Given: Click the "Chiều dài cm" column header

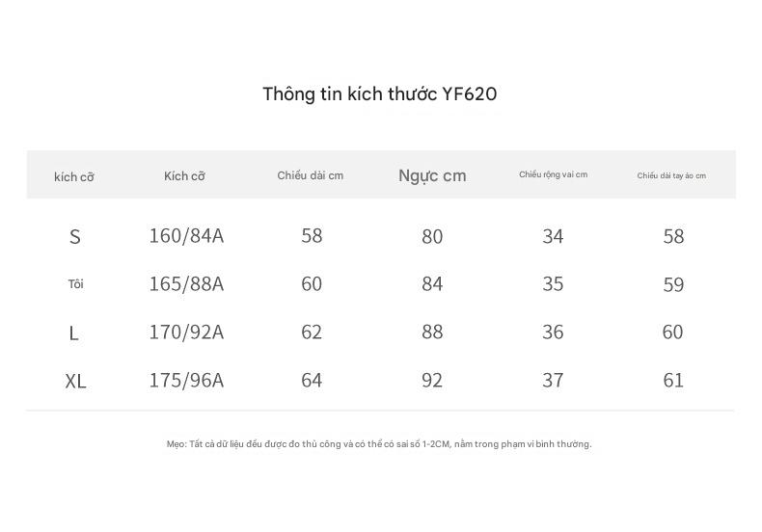Looking at the screenshot, I should coord(311,175).
